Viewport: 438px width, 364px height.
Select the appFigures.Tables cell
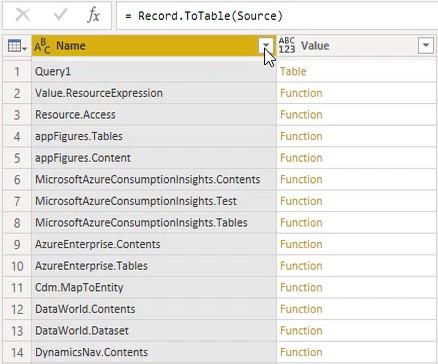154,136
